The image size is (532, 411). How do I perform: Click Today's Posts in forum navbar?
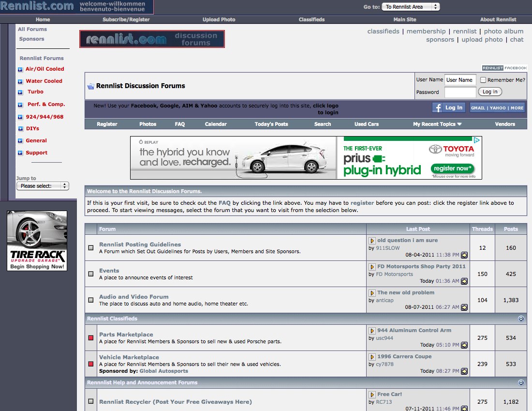click(x=271, y=124)
